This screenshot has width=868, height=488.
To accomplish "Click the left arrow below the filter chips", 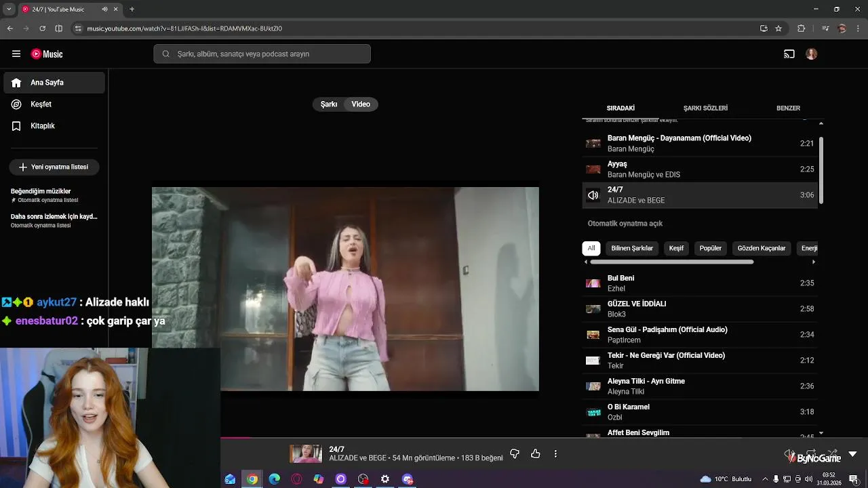I will tap(585, 262).
